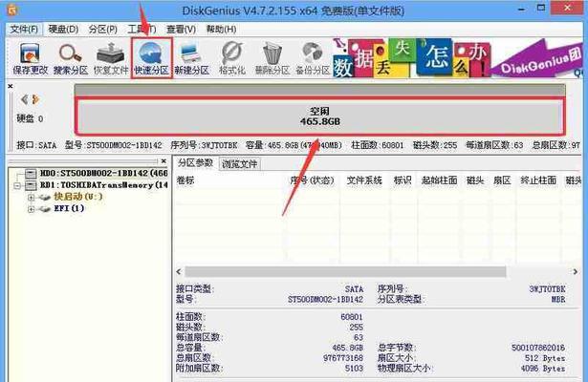Click the drive icon beside EFI (1)
The image size is (588, 382).
[44, 209]
